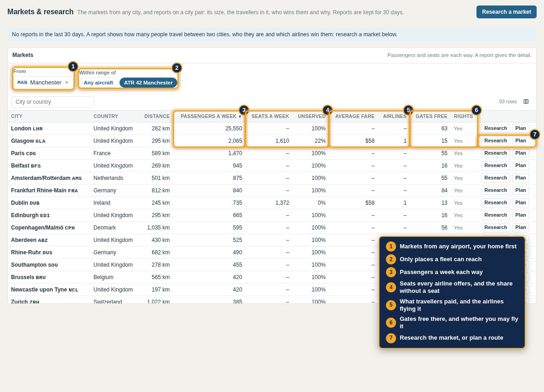The width and height of the screenshot is (544, 392).
Task: Click the 25,550 passengers value for London
Action: click(233, 129)
